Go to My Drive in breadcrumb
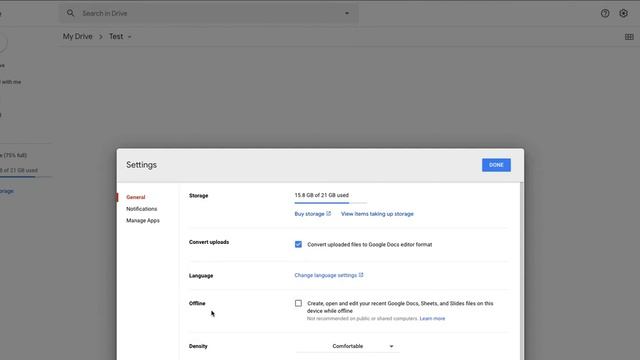This screenshot has width=640, height=360. [x=78, y=36]
